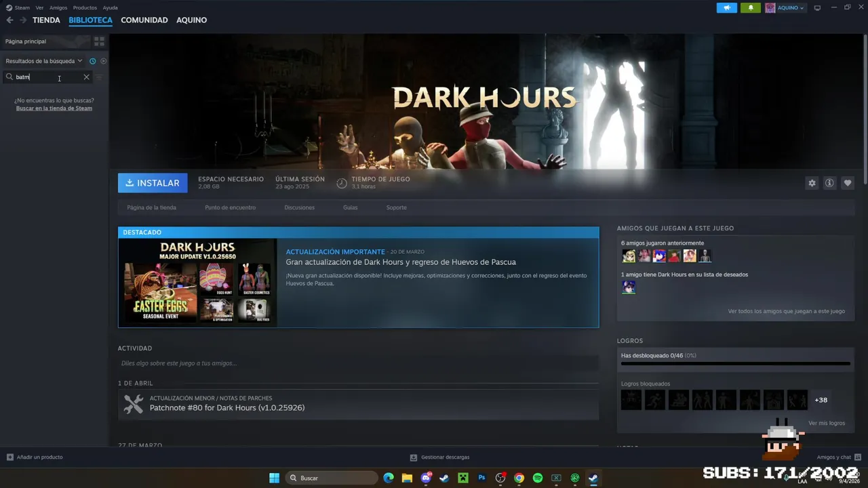Clear the library search with X
Screen dimensions: 868x488
[x=86, y=77]
